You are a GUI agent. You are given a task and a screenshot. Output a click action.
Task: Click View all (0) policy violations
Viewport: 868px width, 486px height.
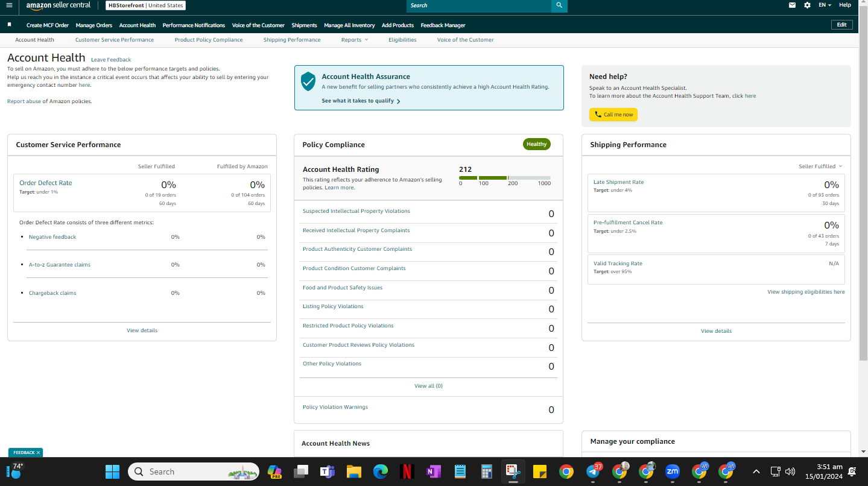click(428, 386)
